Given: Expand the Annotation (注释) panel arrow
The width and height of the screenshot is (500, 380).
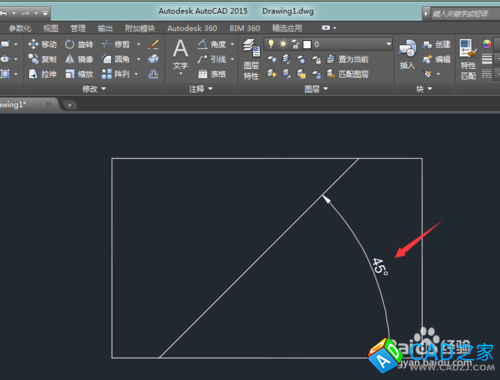Looking at the screenshot, I should pyautogui.click(x=210, y=89).
